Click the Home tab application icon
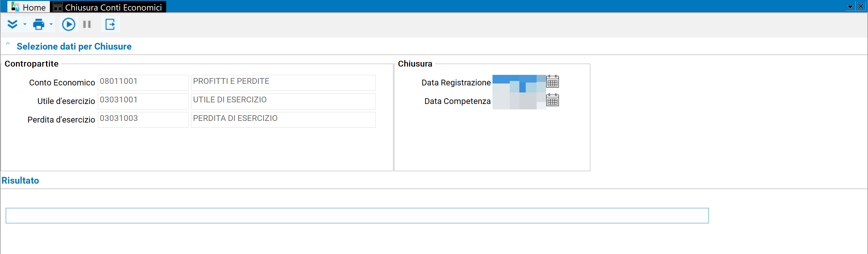Image resolution: width=868 pixels, height=254 pixels. [15, 7]
